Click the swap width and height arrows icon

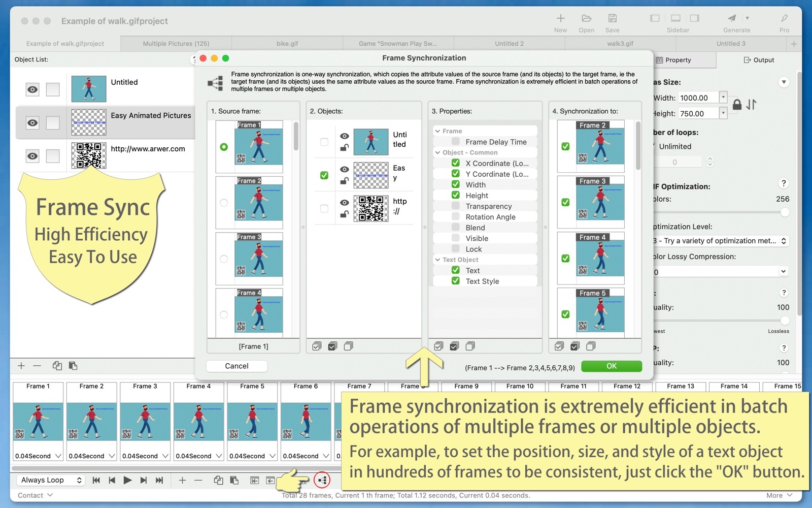(752, 105)
